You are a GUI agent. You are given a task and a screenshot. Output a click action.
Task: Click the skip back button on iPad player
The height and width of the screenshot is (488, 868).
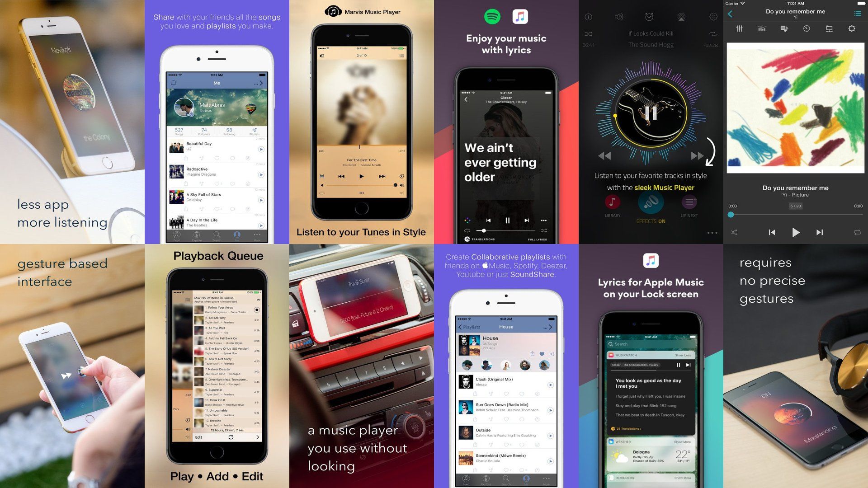coord(769,232)
